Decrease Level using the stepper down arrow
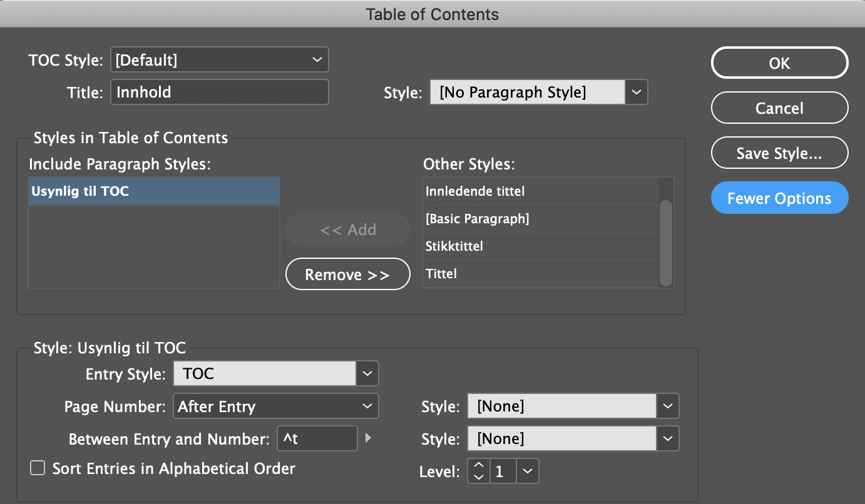This screenshot has width=865, height=504. point(479,477)
